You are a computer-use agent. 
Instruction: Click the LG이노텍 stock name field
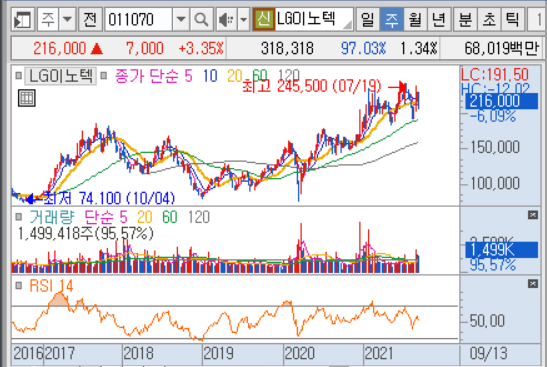[314, 20]
